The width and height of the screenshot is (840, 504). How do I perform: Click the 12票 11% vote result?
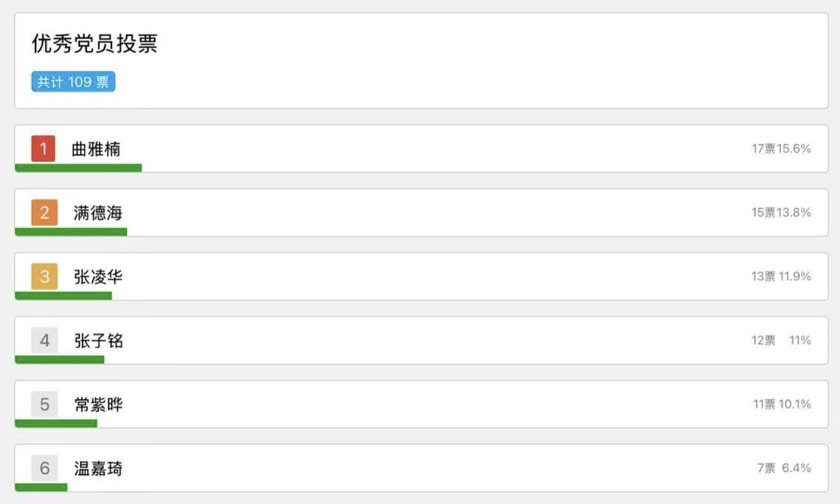tap(781, 340)
